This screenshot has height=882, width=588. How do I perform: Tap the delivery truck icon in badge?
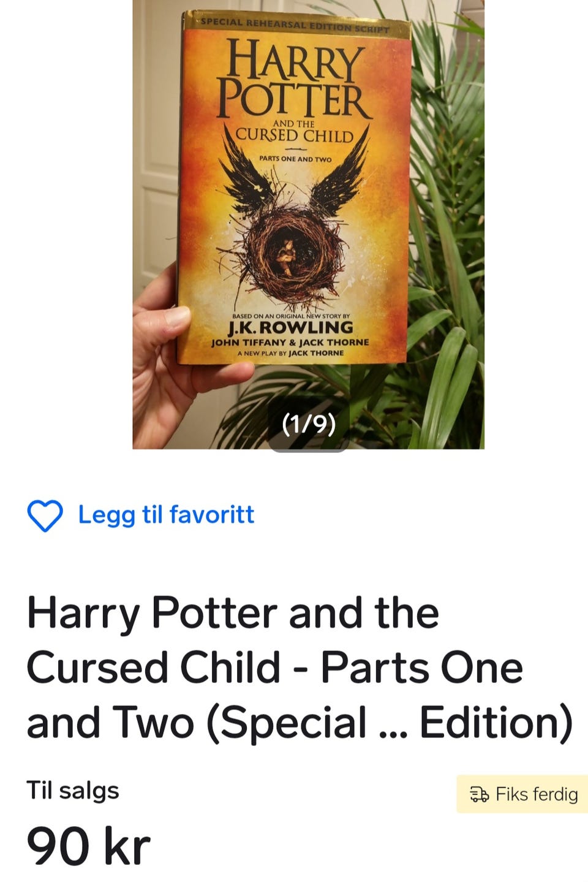[479, 794]
